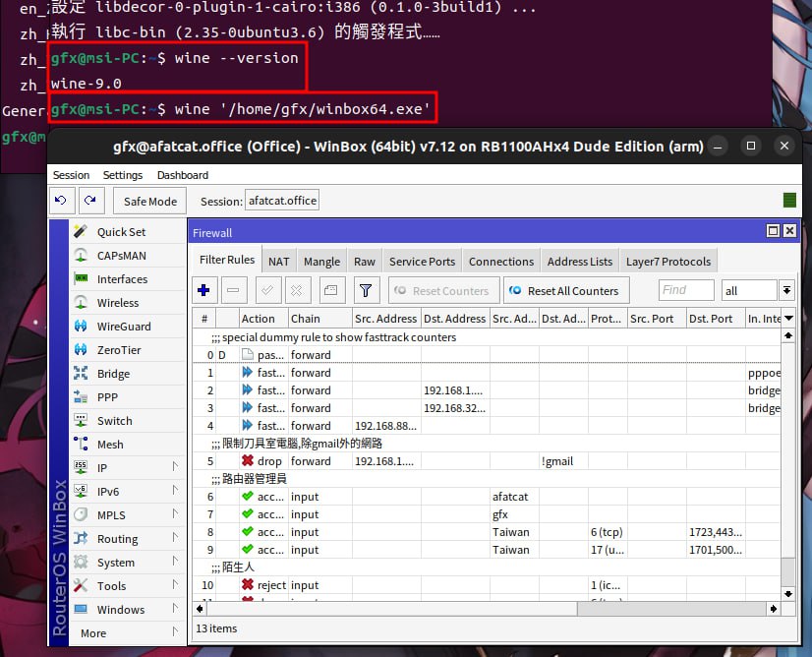
Task: Switch to the NAT tab
Action: tap(279, 262)
